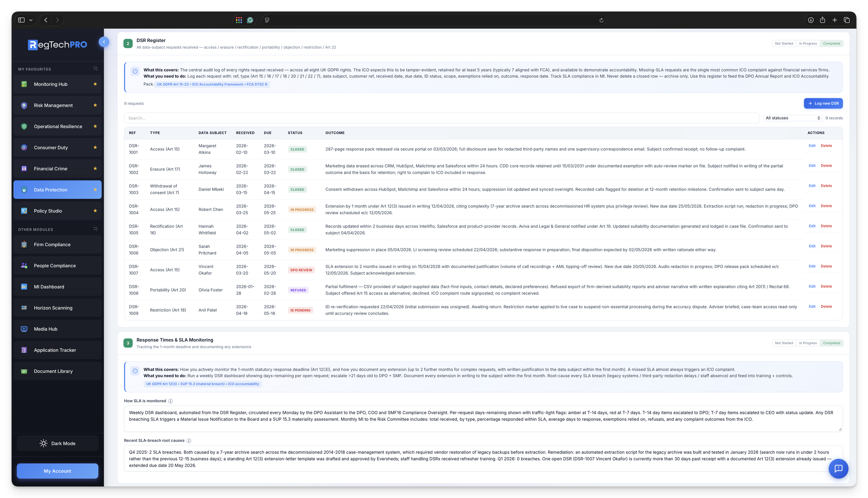Open the All statuses filter dropdown
The image size is (868, 498).
tap(793, 118)
